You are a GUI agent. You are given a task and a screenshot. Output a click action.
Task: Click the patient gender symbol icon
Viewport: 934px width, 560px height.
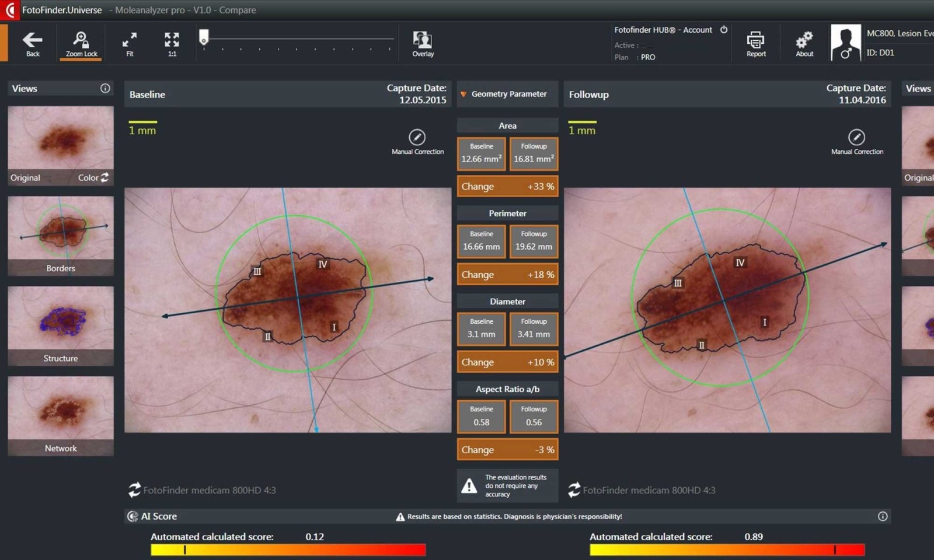click(846, 54)
